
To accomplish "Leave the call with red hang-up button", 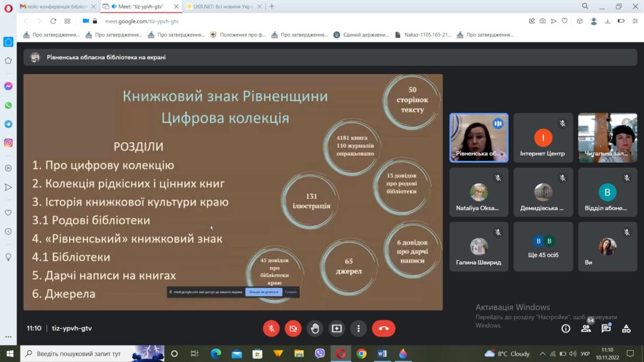I will tap(384, 328).
